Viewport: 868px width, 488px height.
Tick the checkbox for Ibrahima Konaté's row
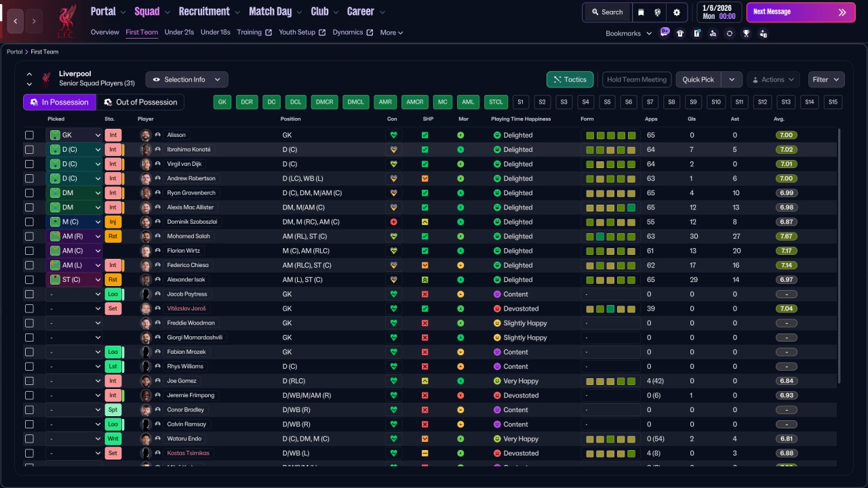point(29,149)
